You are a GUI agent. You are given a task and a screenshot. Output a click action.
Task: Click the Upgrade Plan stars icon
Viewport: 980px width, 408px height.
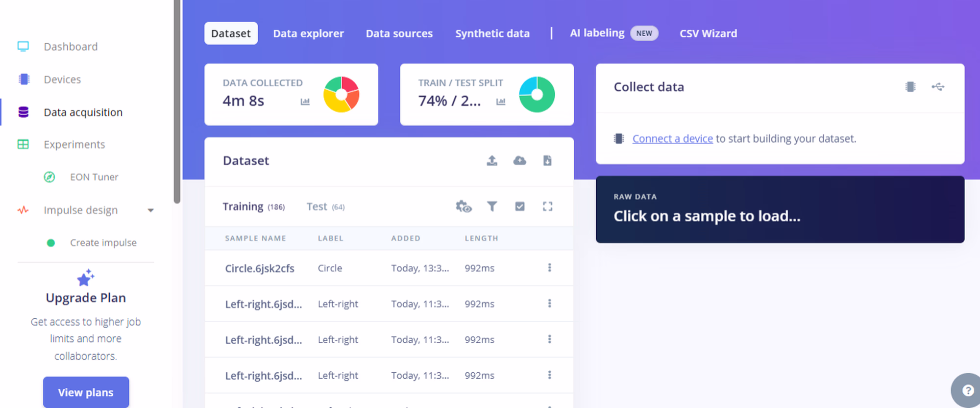point(86,278)
